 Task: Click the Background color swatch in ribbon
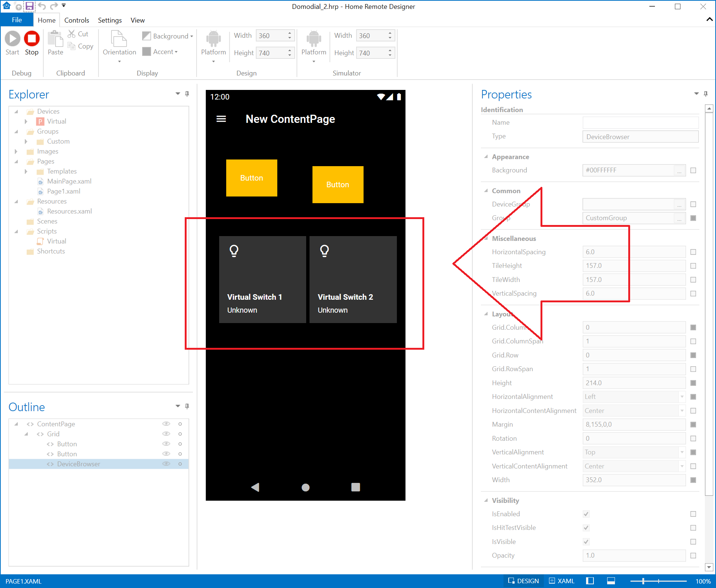(x=147, y=36)
